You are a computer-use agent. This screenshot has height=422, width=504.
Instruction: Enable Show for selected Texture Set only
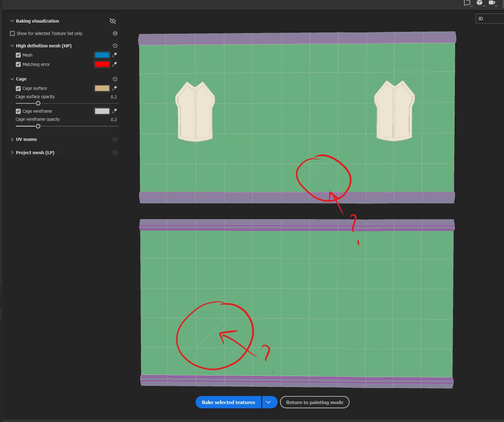click(12, 33)
